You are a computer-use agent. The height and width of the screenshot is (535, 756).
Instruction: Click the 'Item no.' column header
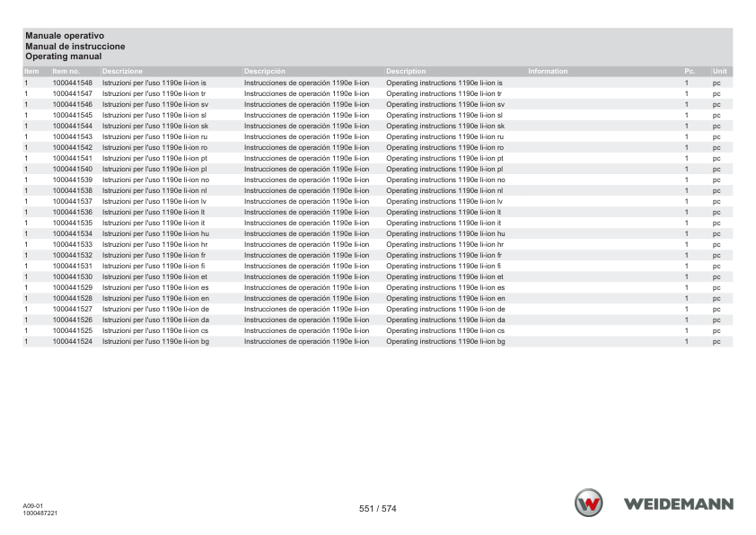pos(66,71)
